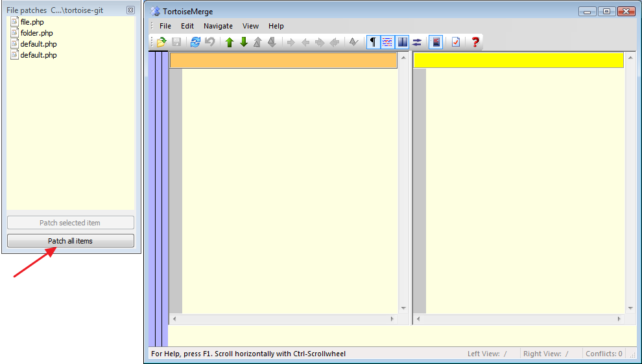
Task: Click left pane vertical scrollbar down arrow
Action: (x=403, y=308)
